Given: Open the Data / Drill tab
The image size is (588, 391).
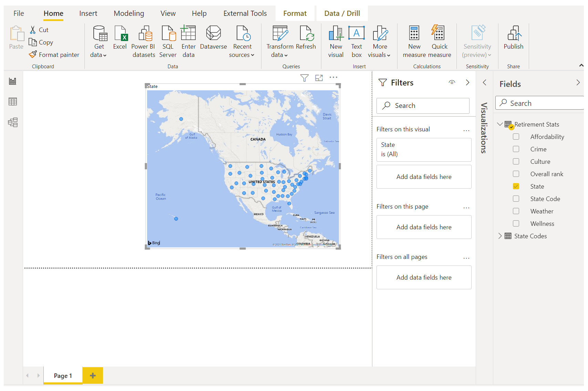Looking at the screenshot, I should (342, 13).
